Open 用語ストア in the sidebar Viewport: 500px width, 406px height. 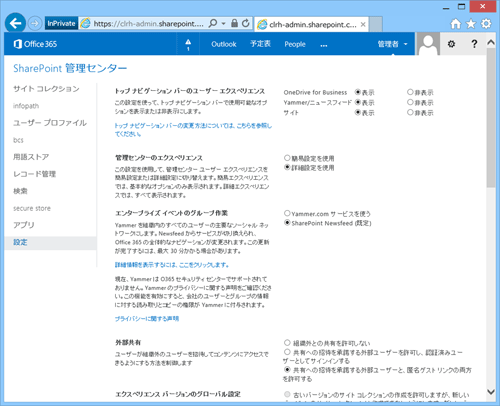[31, 157]
